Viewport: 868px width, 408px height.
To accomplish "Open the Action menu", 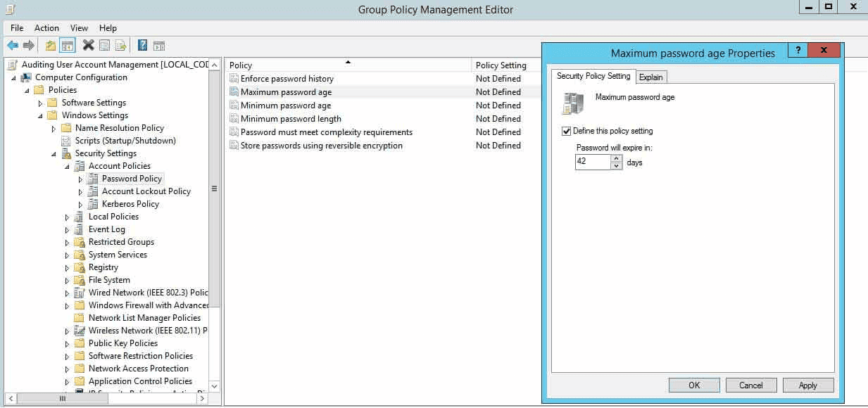I will tap(46, 28).
